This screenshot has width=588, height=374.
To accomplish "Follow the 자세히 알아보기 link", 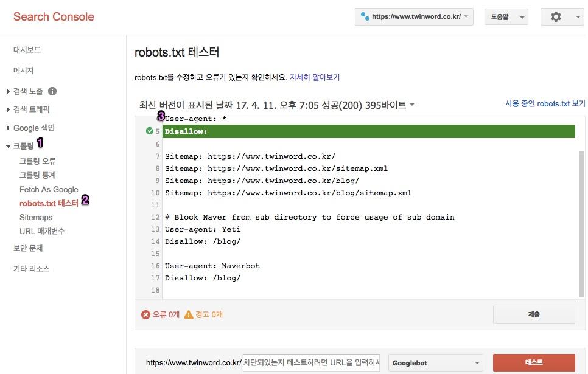I will coord(315,77).
